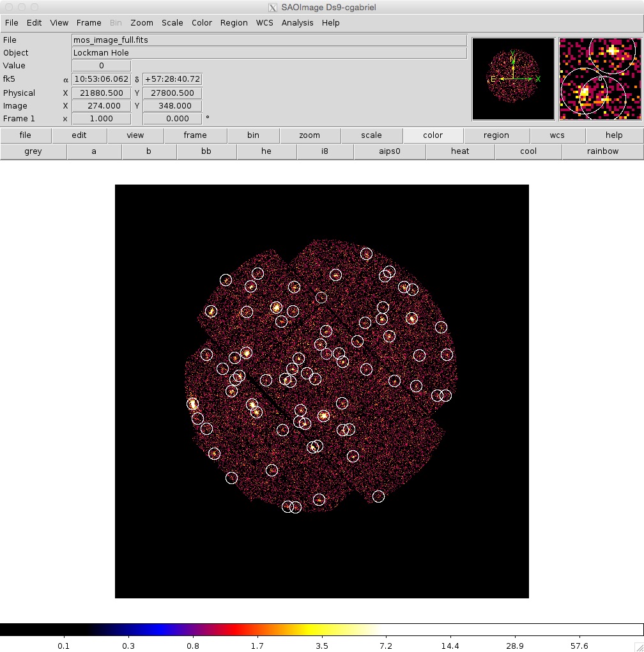Select the he colormap
The width and height of the screenshot is (644, 652).
click(266, 151)
